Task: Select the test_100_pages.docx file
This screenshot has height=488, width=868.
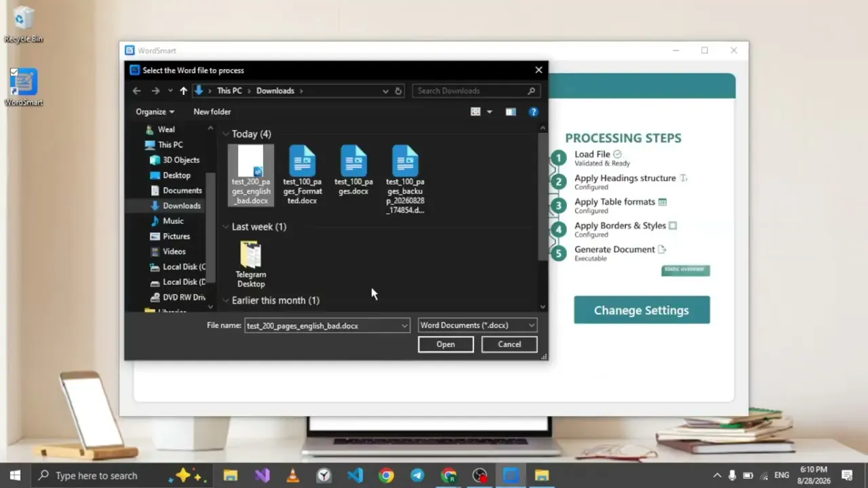Action: click(353, 170)
